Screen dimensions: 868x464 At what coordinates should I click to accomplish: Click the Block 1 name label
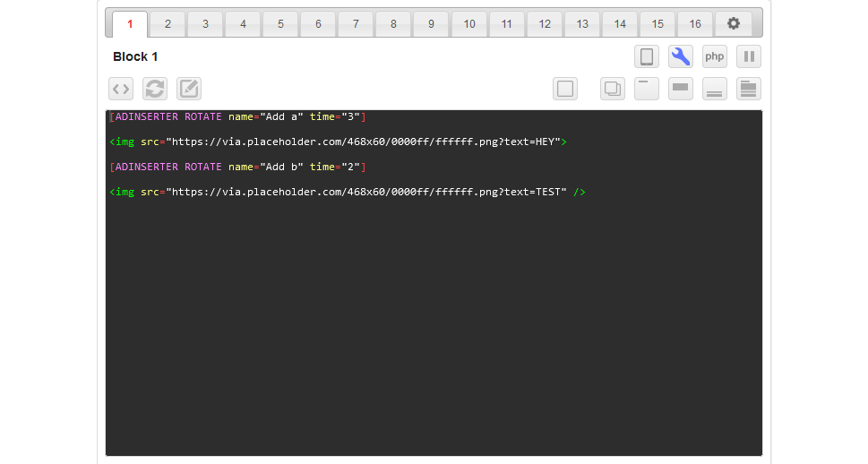click(x=135, y=56)
